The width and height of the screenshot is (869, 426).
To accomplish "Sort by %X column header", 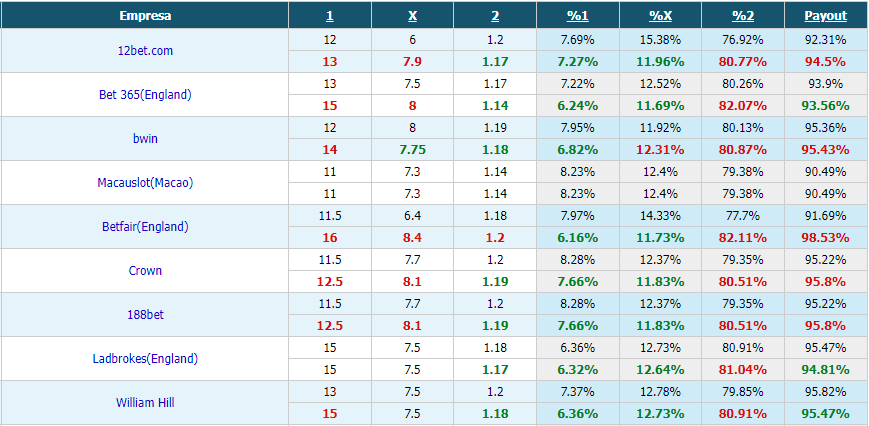I will click(661, 16).
